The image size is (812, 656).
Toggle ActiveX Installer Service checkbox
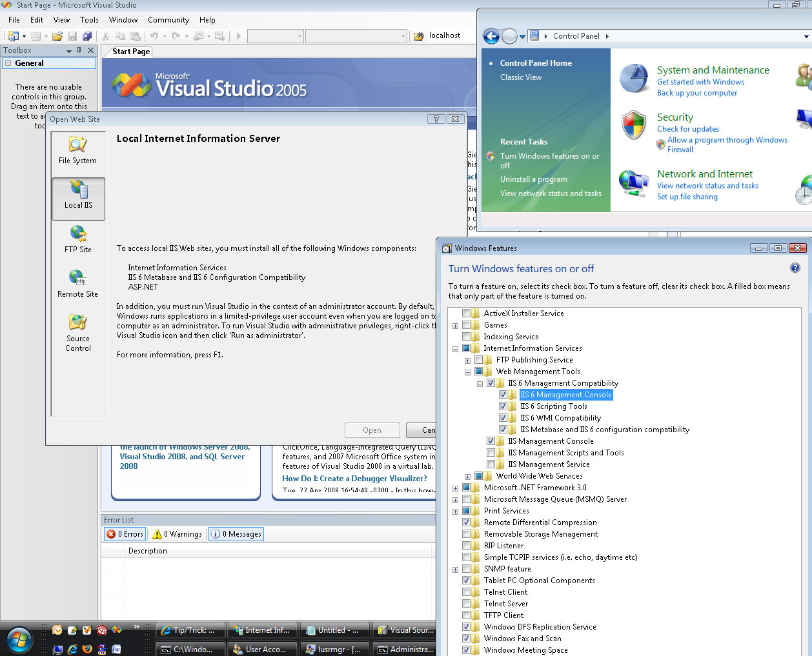tap(467, 313)
